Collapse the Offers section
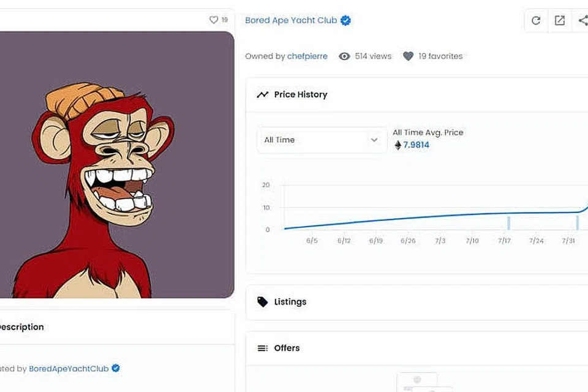Screen dimensions: 588x392 [x=417, y=348]
